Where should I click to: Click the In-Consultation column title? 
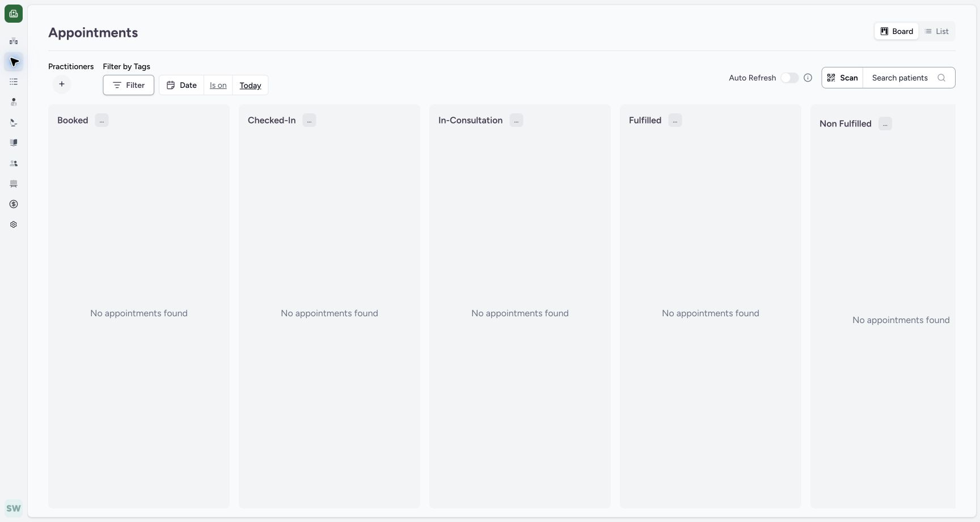[470, 120]
